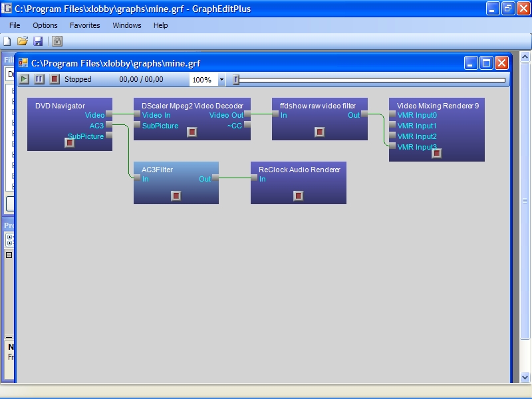Click Video Mixing Renderer red state indicator
Image resolution: width=532 pixels, height=399 pixels.
tap(437, 154)
